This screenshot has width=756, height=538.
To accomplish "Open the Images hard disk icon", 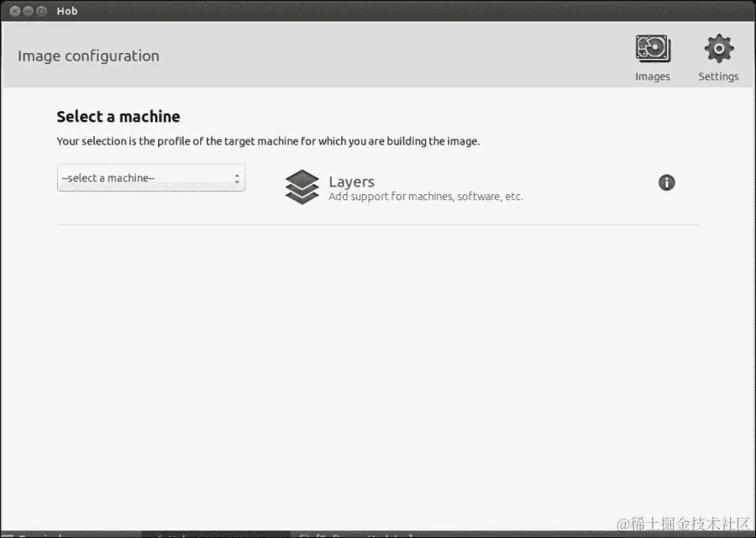I will point(653,49).
